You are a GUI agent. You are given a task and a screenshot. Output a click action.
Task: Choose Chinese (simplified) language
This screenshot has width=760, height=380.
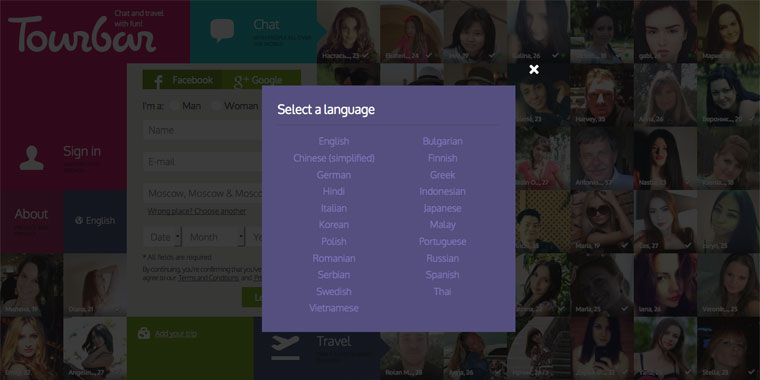coord(333,158)
